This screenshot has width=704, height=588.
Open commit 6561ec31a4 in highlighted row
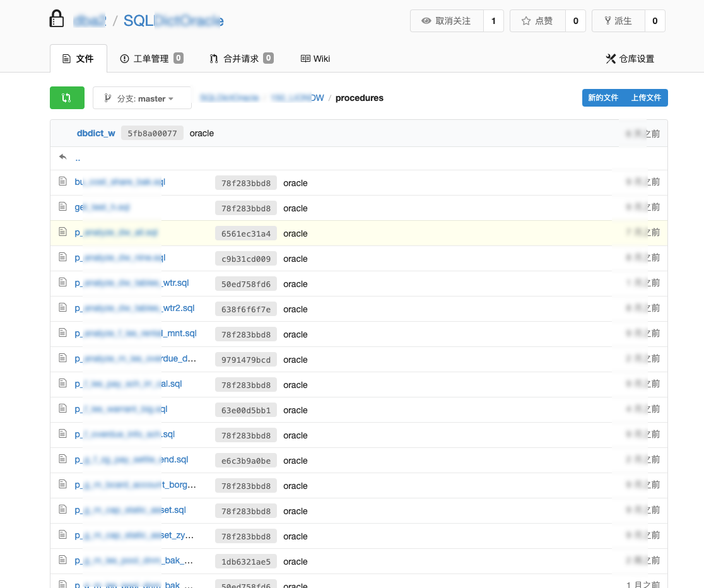[x=246, y=233]
